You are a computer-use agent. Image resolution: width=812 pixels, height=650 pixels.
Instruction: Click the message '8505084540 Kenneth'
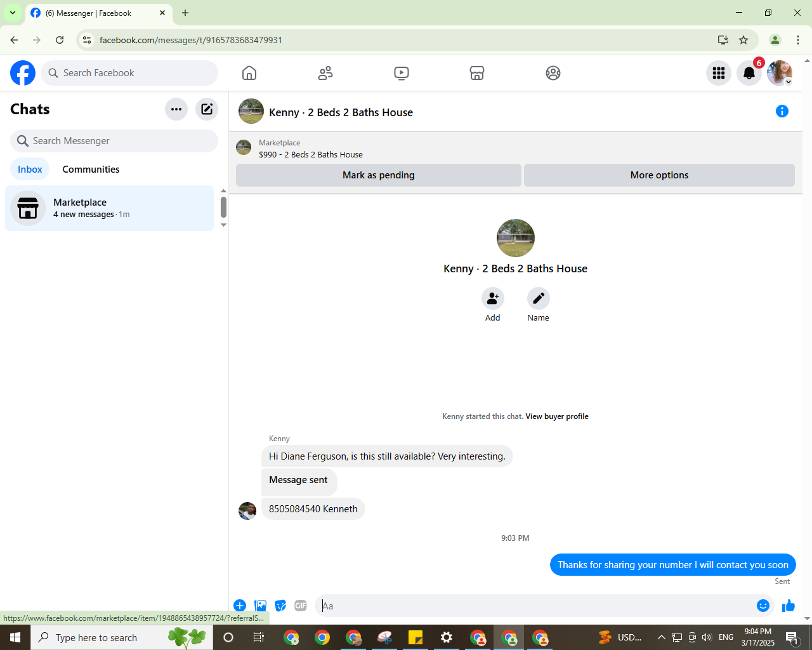point(313,509)
